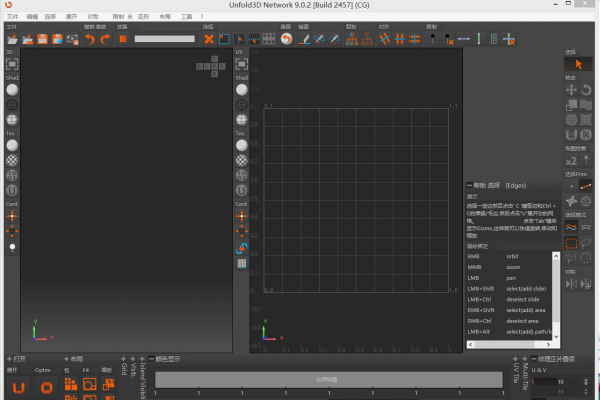
Task: Click the load OBJ folder icon
Action: 12,39
